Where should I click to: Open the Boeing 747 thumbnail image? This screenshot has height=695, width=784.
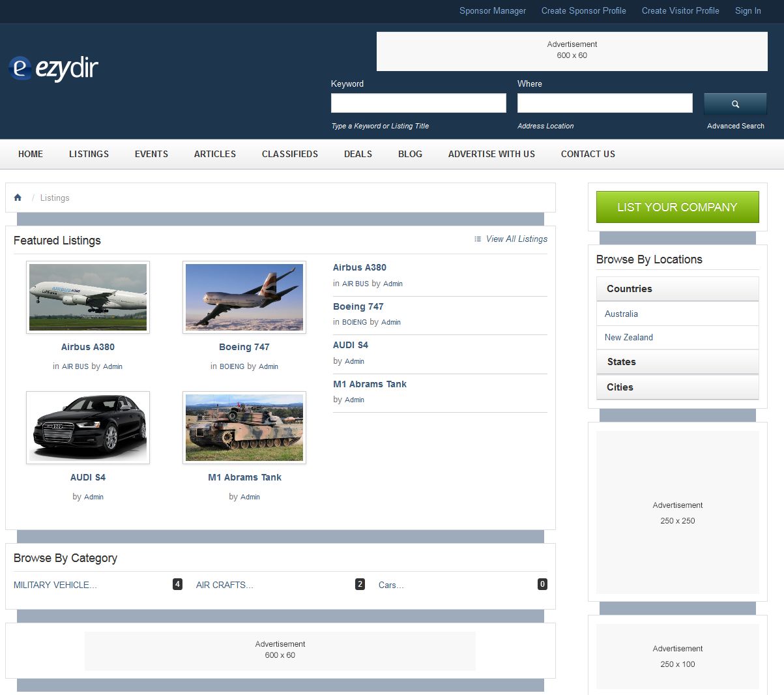pyautogui.click(x=244, y=297)
